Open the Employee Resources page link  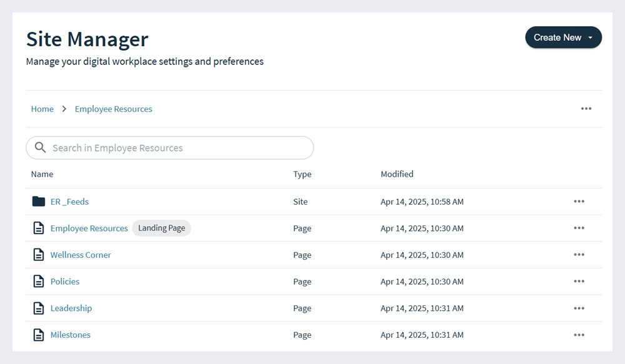click(89, 229)
